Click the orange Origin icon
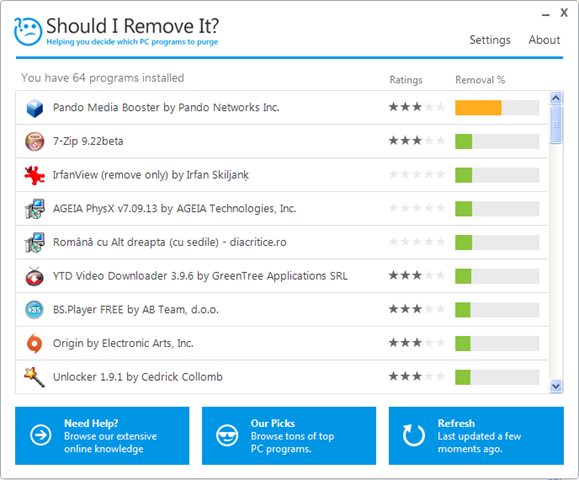Image resolution: width=579 pixels, height=480 pixels. tap(35, 343)
